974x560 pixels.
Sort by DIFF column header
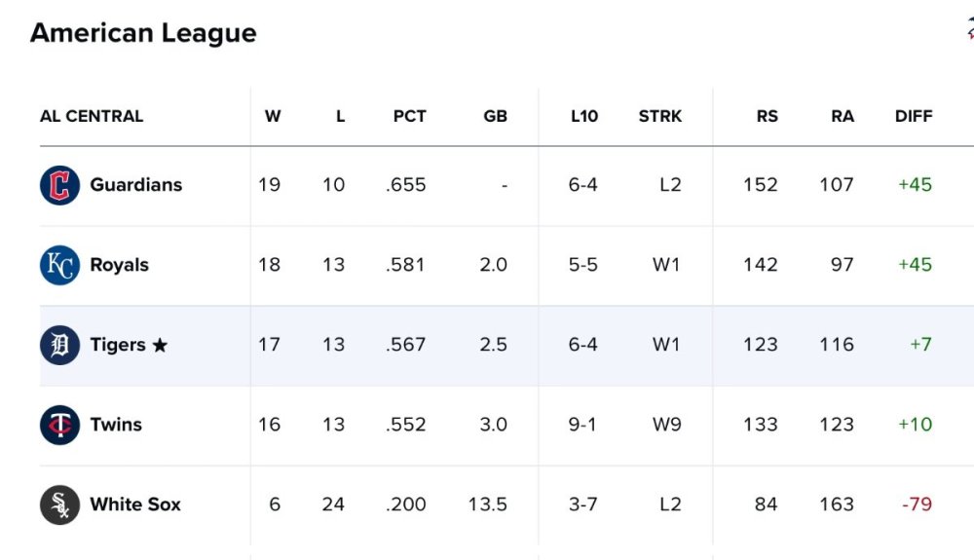[x=914, y=116]
